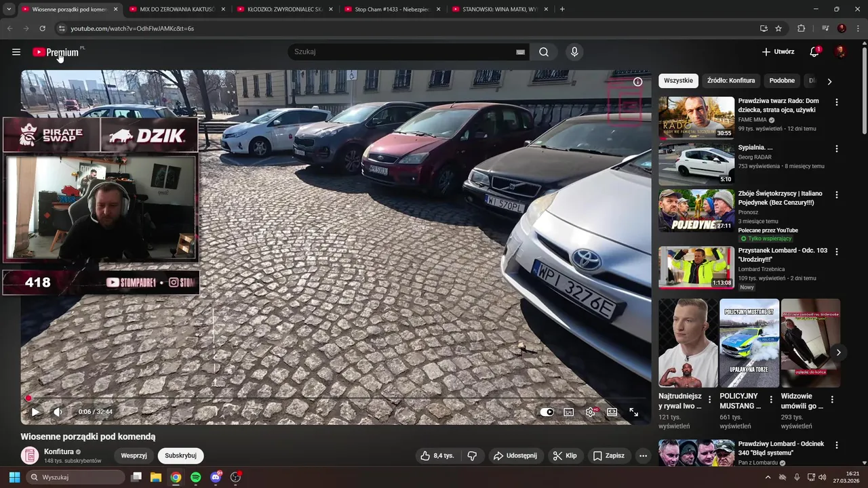The width and height of the screenshot is (868, 488).
Task: Open Przystanek Lombard Odc. 103 title
Action: pyautogui.click(x=783, y=255)
